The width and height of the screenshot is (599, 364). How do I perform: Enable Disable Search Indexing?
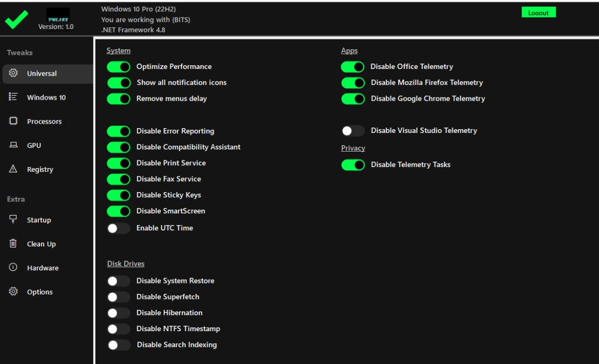[118, 345]
